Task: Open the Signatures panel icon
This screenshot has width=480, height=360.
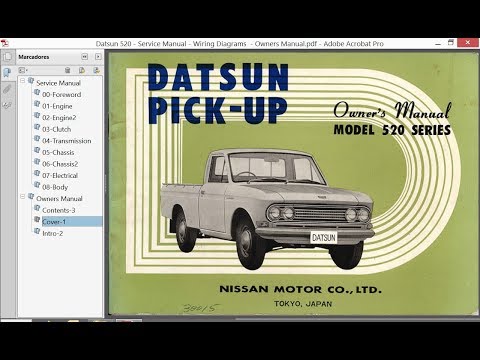Action: pos(7,106)
